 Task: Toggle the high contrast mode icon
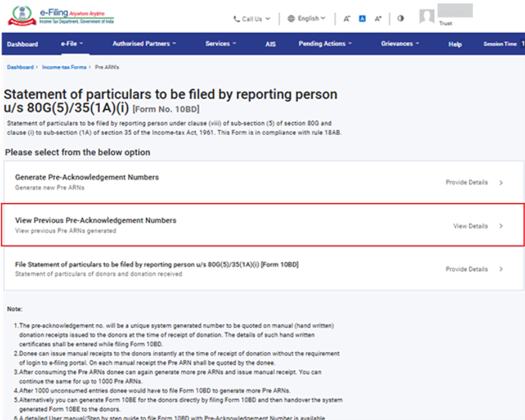(401, 19)
